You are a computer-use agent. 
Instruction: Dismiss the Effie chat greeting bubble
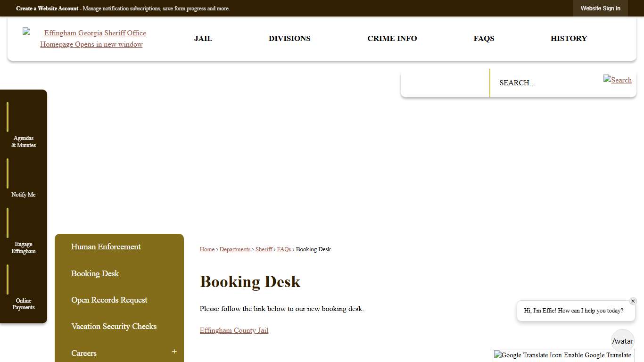point(633,301)
